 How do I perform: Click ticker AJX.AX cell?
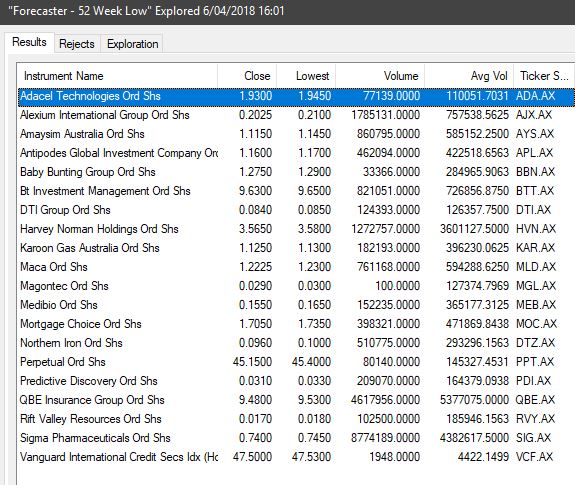[x=534, y=115]
